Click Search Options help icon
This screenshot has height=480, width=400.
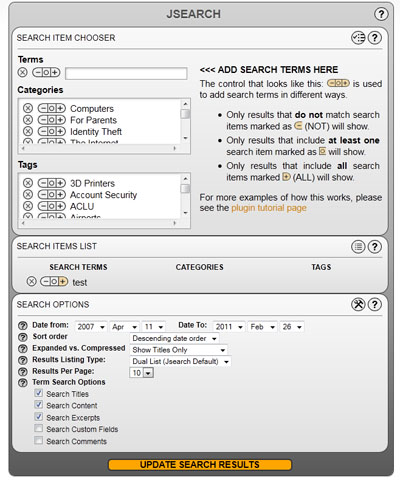click(375, 304)
